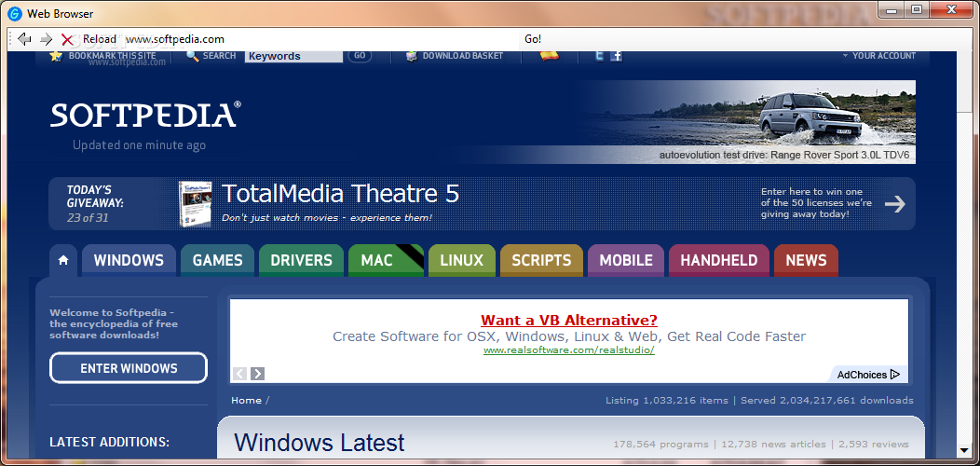
Task: Open the Windows tab
Action: pyautogui.click(x=129, y=260)
